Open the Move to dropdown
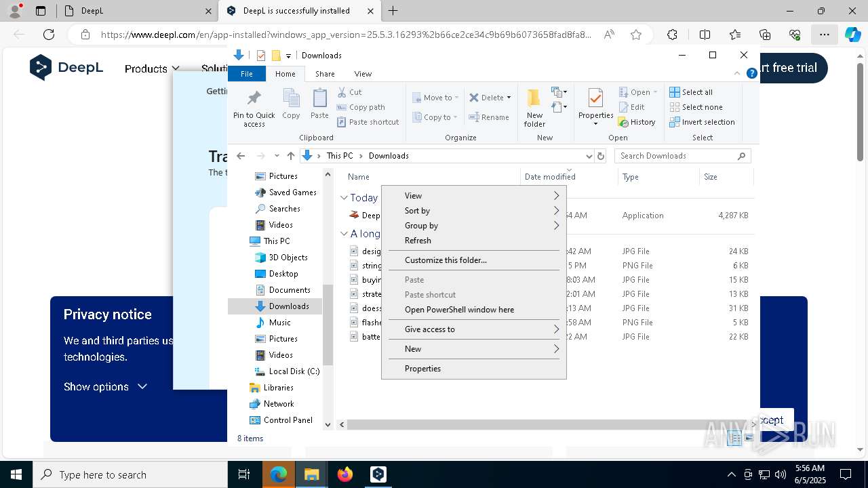Image resolution: width=868 pixels, height=488 pixels. 435,98
